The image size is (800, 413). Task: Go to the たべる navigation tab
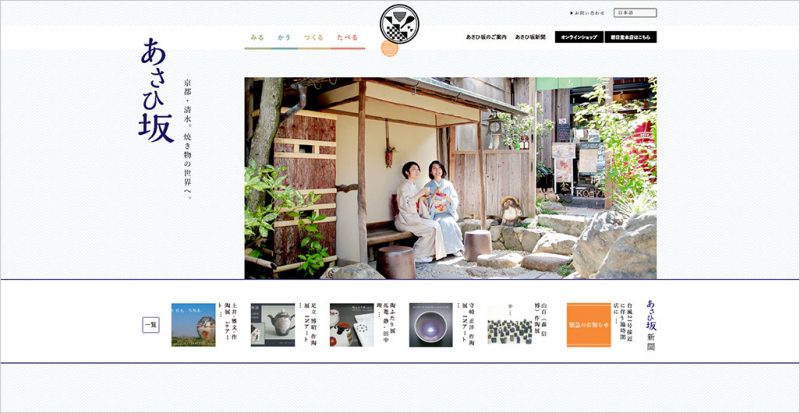coord(347,37)
